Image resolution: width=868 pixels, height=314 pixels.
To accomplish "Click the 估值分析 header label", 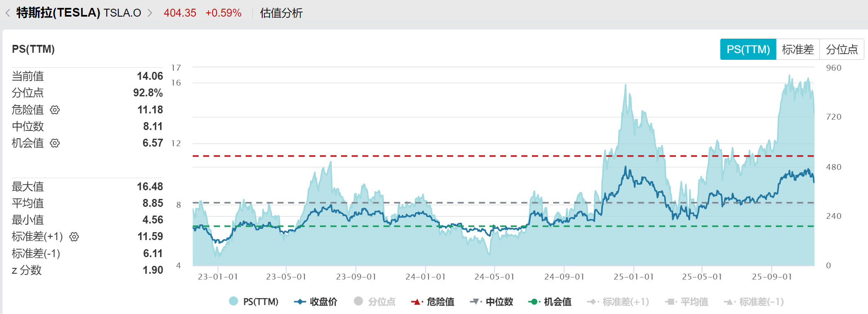I will [281, 13].
